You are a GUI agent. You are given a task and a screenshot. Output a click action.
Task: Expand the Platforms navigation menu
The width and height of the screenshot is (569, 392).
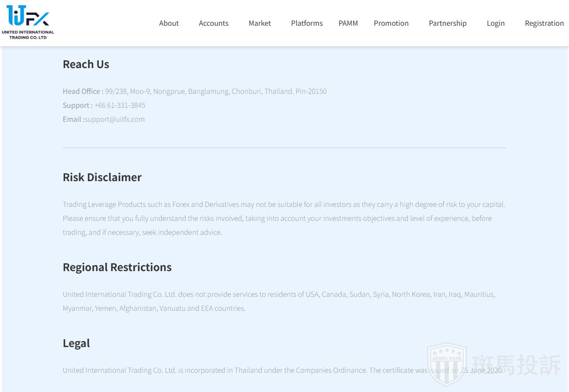click(x=307, y=23)
